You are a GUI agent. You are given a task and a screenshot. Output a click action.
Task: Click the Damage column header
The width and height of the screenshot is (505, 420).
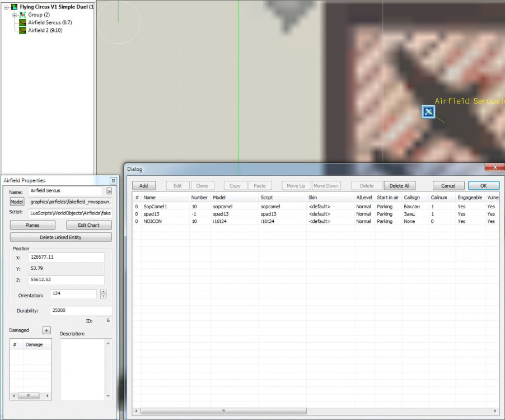38,344
